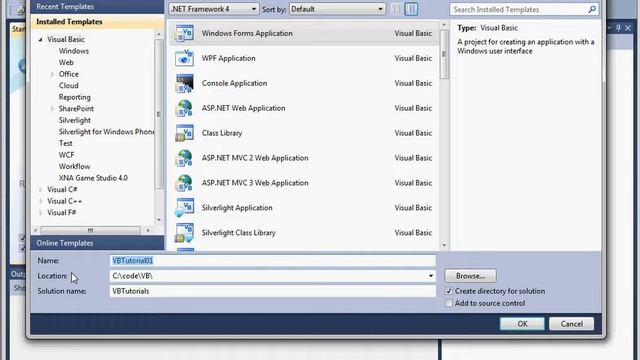Expand the Visual C# node
Image resolution: width=640 pixels, height=360 pixels.
(x=40, y=190)
